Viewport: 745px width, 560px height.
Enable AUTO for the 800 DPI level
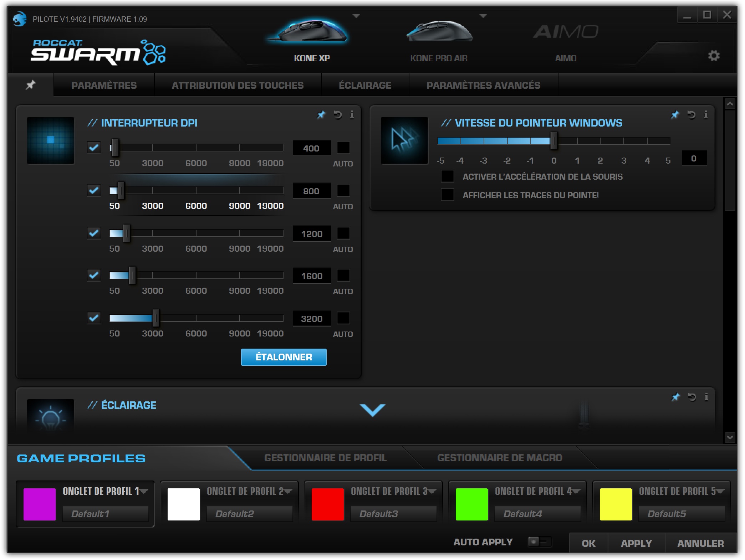(343, 190)
